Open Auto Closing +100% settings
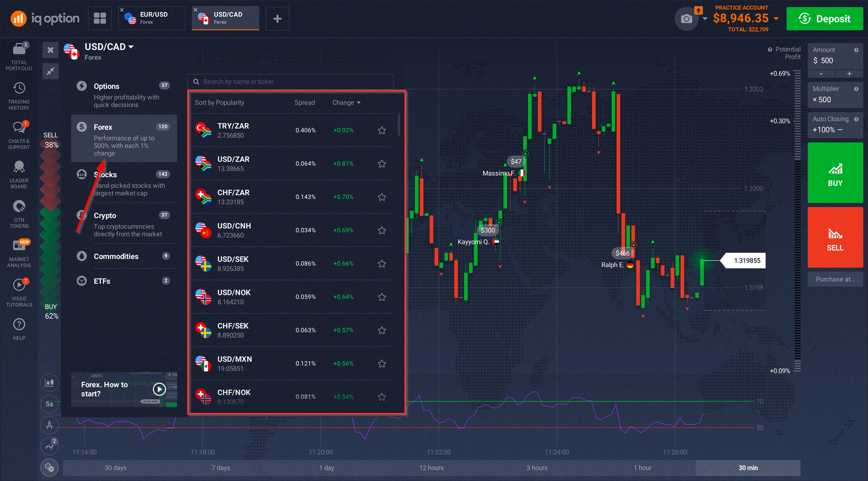The height and width of the screenshot is (481, 868). tap(835, 125)
